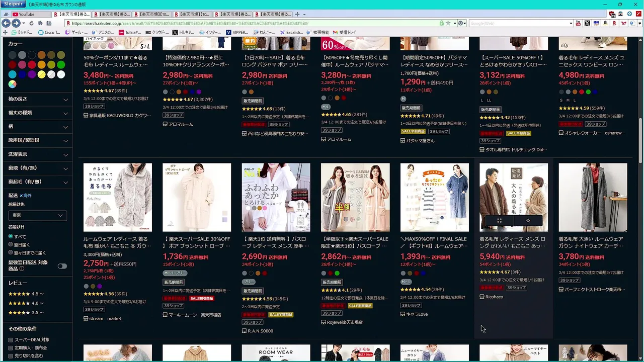Filter reviews by 3.5 stars and up
644x362 pixels.
(26, 313)
